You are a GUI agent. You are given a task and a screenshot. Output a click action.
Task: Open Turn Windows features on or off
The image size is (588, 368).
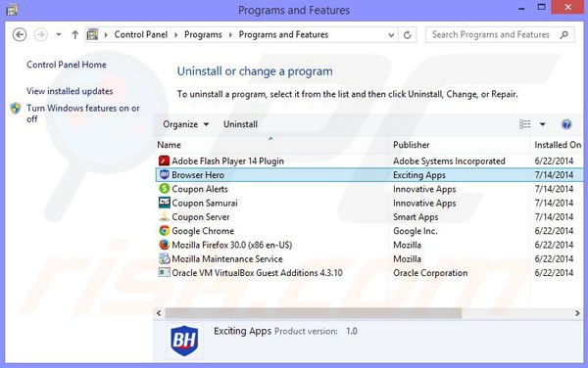tap(83, 114)
